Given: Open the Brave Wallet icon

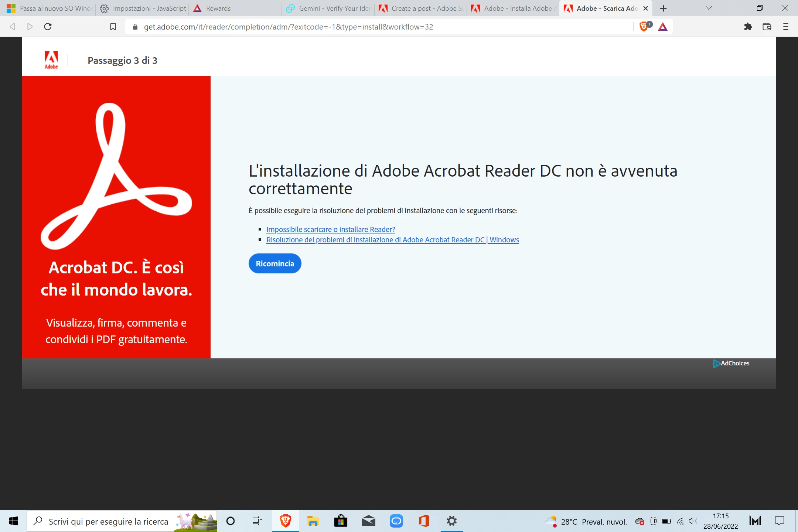Looking at the screenshot, I should pyautogui.click(x=767, y=27).
